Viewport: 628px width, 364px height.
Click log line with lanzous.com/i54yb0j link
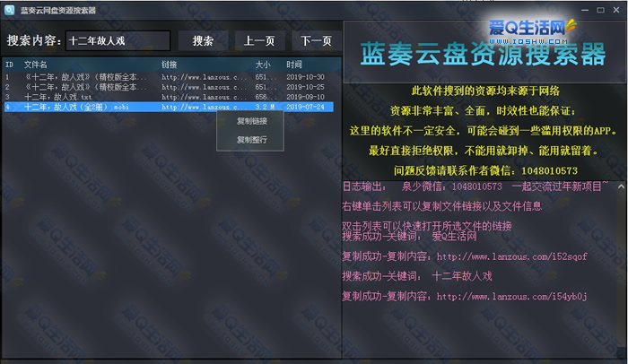pyautogui.click(x=465, y=297)
